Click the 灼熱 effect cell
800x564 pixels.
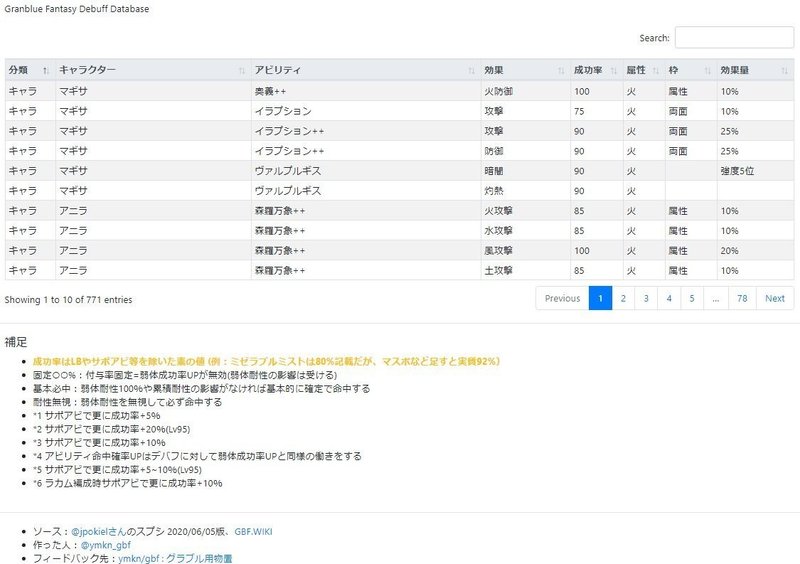coord(525,191)
